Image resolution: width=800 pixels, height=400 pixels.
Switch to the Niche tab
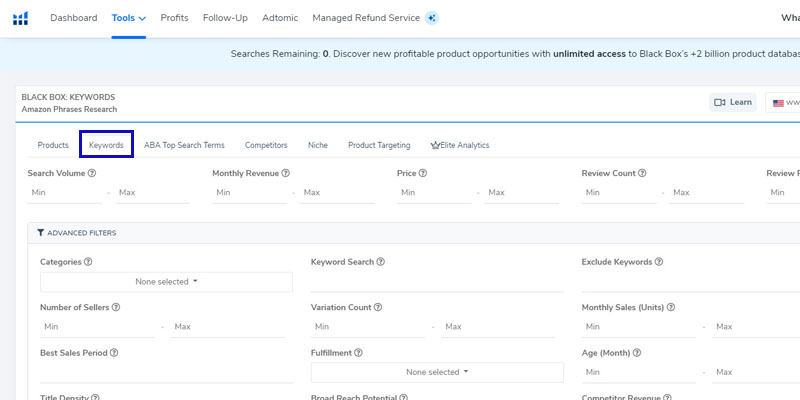(x=318, y=145)
